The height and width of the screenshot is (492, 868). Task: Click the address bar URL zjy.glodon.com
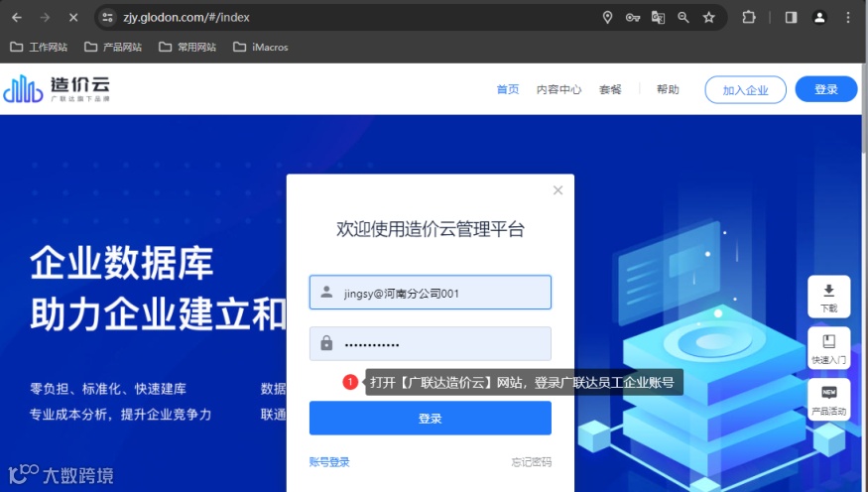[186, 18]
